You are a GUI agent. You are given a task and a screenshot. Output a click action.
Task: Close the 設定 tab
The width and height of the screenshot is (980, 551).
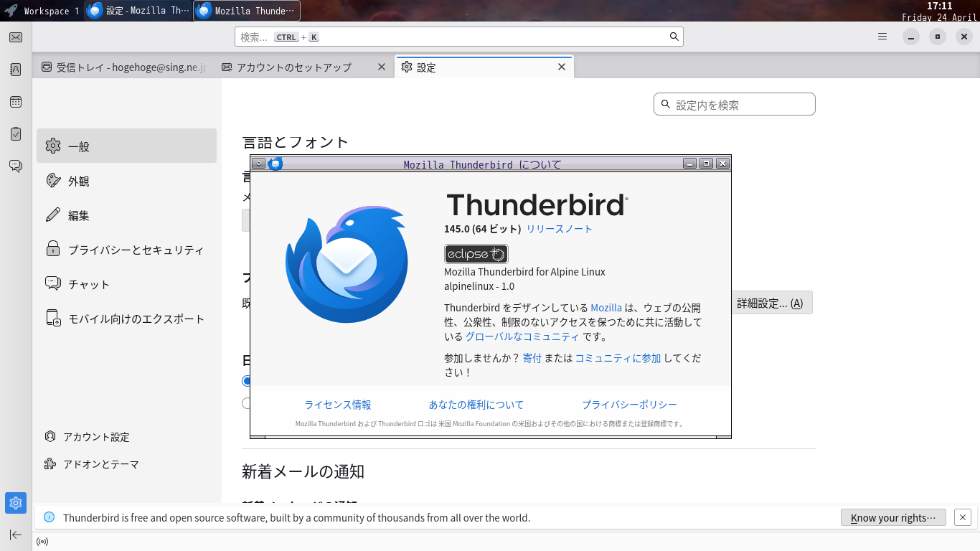pos(562,67)
